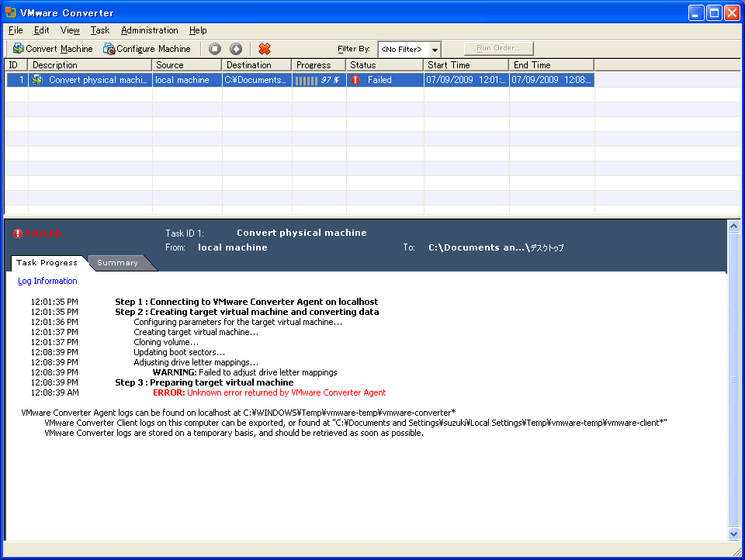Click the red X delete task icon
Image resolution: width=745 pixels, height=560 pixels.
point(265,49)
